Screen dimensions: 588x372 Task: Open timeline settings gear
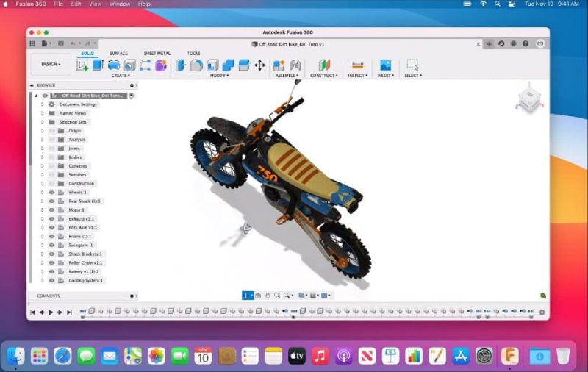pos(542,312)
